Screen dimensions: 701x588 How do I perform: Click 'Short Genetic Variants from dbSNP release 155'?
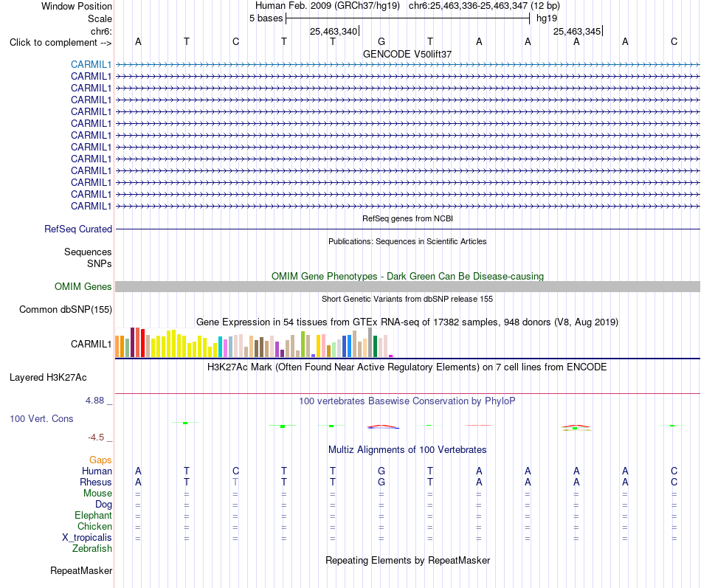point(407,299)
